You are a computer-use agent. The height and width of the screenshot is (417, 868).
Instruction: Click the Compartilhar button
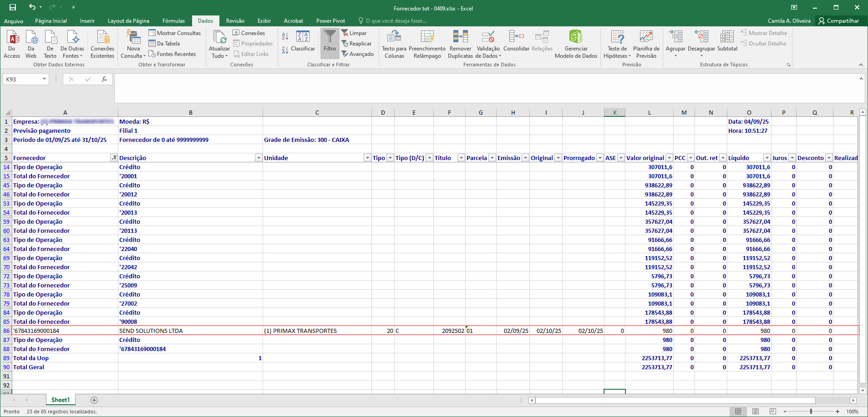tap(838, 21)
